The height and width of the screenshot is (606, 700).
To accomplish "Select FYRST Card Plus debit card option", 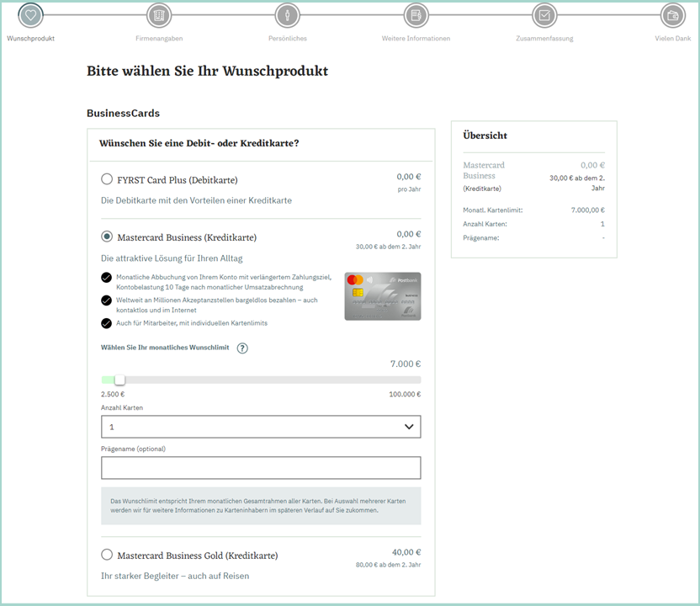I will point(107,179).
